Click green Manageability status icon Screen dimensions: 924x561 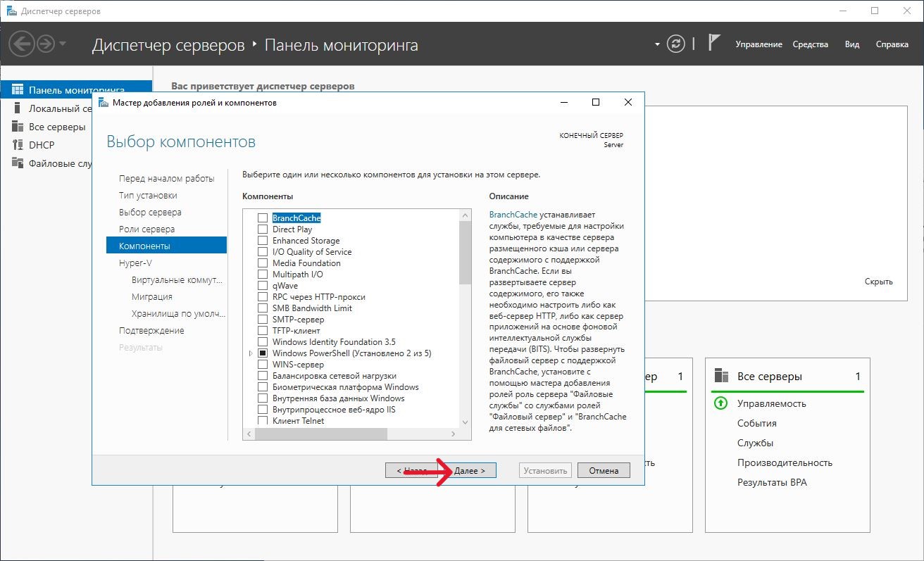[720, 403]
